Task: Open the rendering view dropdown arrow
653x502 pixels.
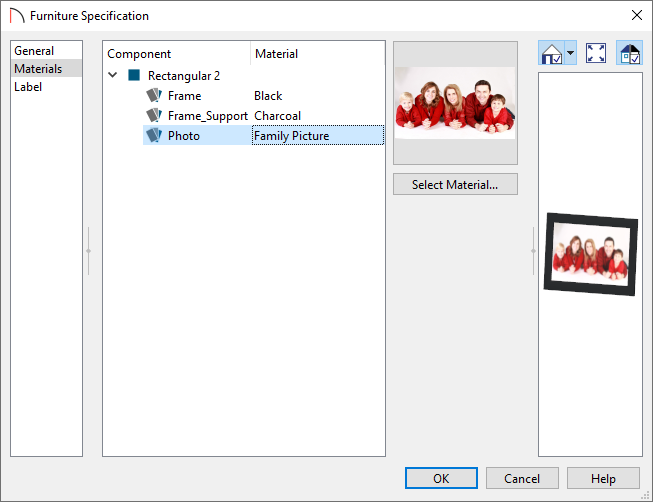Action: pyautogui.click(x=571, y=53)
